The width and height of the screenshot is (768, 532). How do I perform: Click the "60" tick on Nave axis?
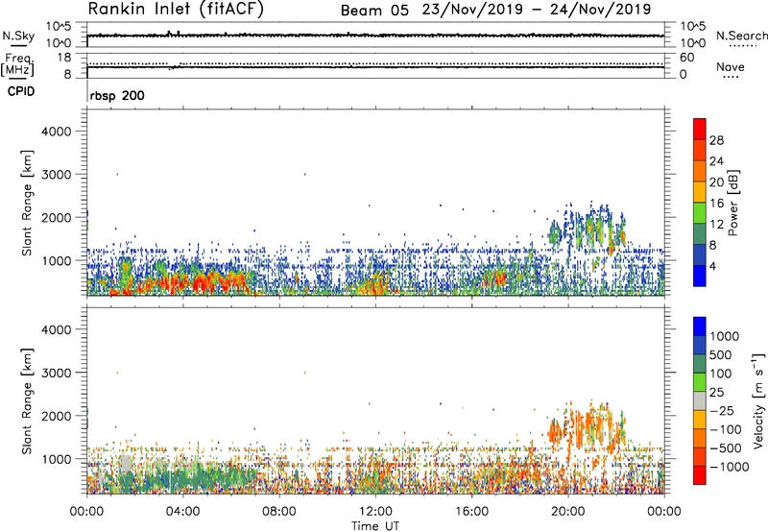click(x=687, y=58)
